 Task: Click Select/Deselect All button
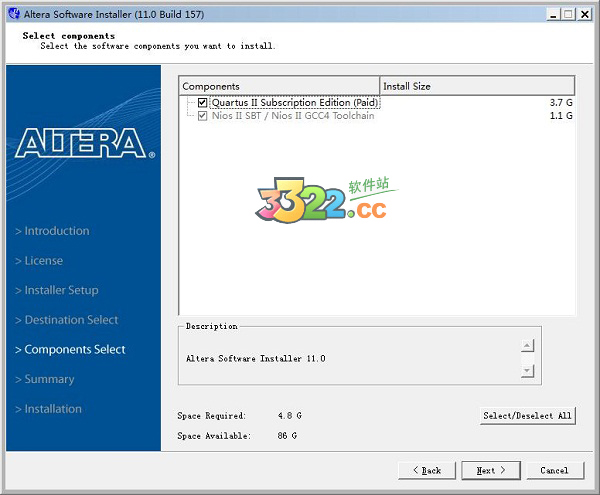click(x=527, y=416)
